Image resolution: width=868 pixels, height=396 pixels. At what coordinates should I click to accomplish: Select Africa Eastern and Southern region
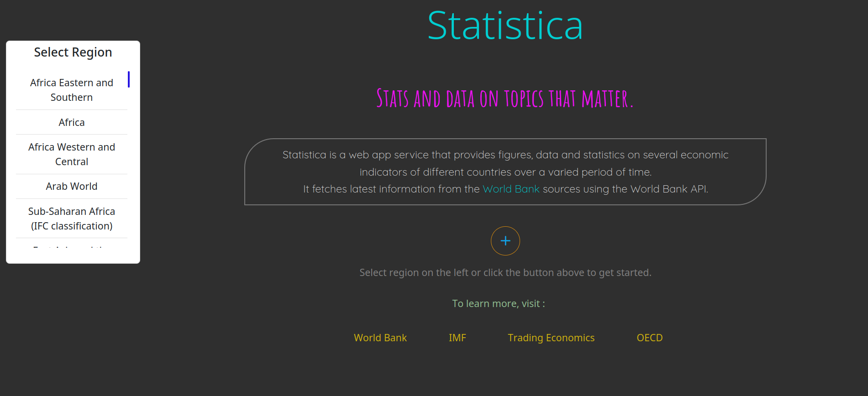71,89
